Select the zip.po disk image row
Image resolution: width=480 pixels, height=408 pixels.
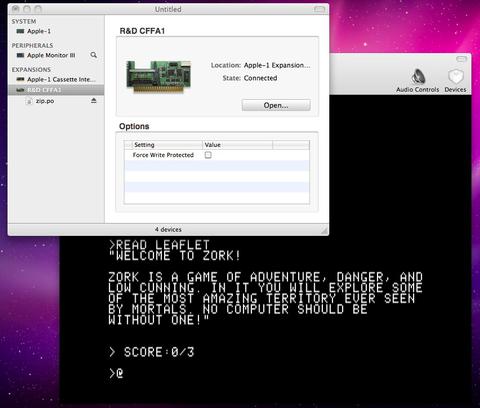click(56, 101)
